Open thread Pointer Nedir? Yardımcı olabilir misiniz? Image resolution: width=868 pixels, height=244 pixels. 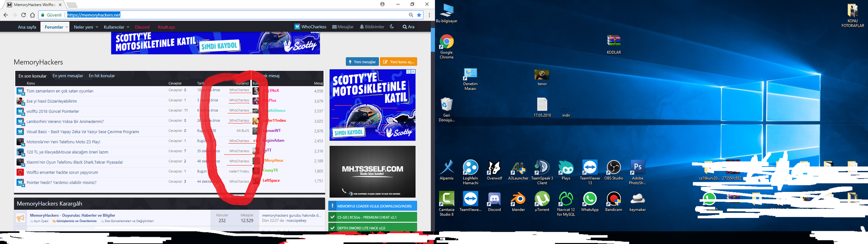pos(61,182)
